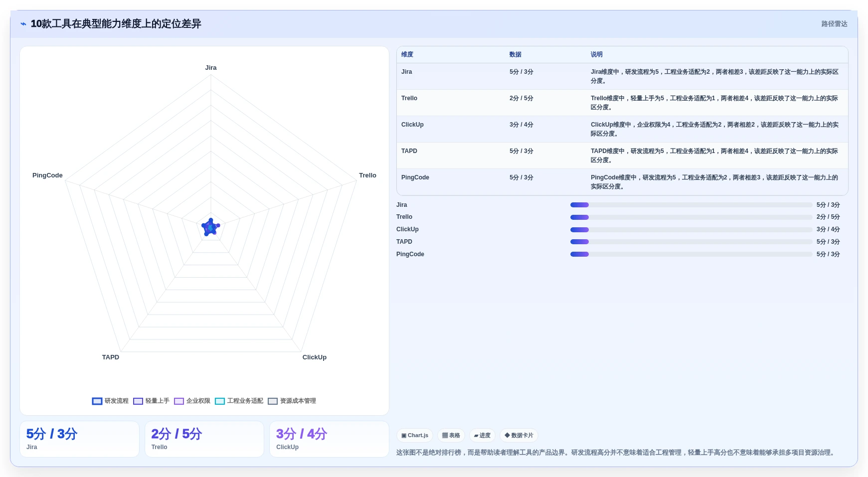Viewport: 868px width, 477px height.
Task: Toggle 企业权限 legend series
Action: 192,401
